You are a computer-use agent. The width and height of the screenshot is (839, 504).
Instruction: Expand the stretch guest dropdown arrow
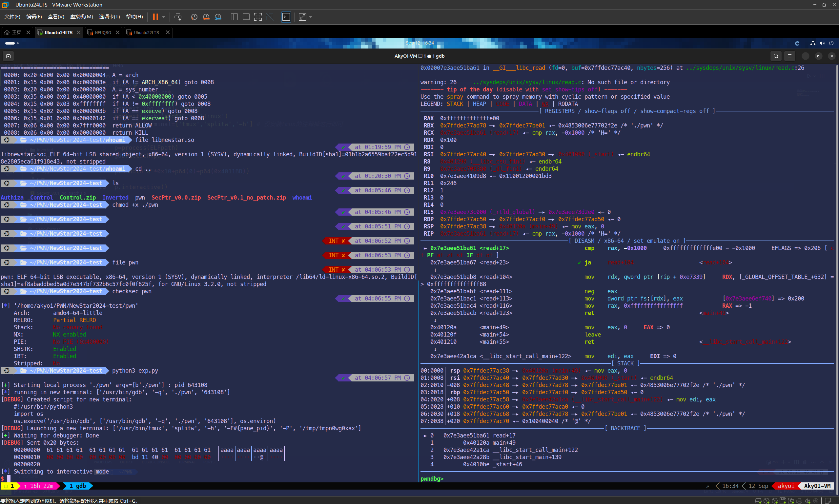click(x=311, y=17)
